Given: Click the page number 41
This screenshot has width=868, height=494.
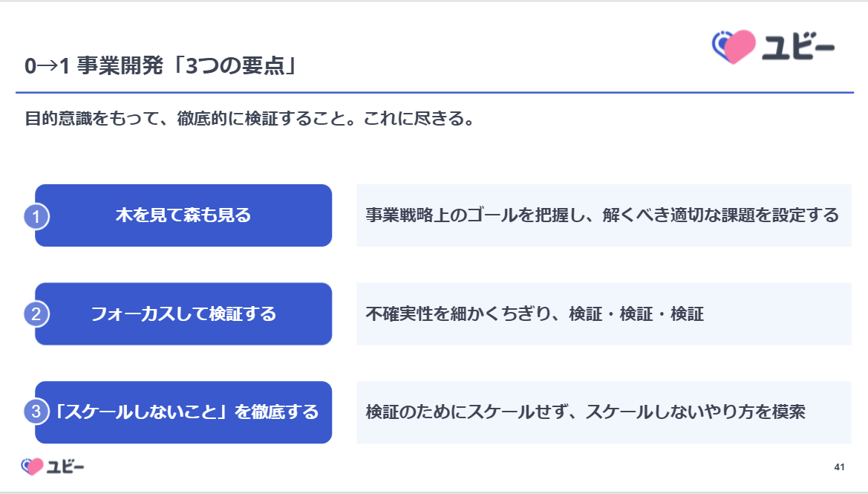Looking at the screenshot, I should 839,467.
